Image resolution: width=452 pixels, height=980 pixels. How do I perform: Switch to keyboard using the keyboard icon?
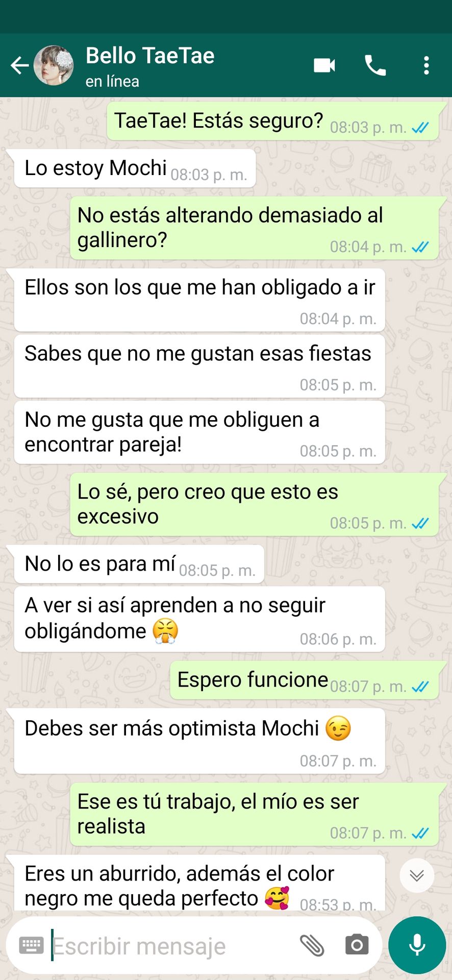click(31, 945)
